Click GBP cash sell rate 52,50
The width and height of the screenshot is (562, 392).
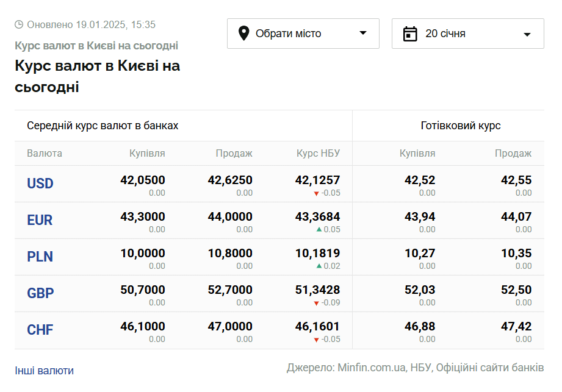click(x=516, y=289)
